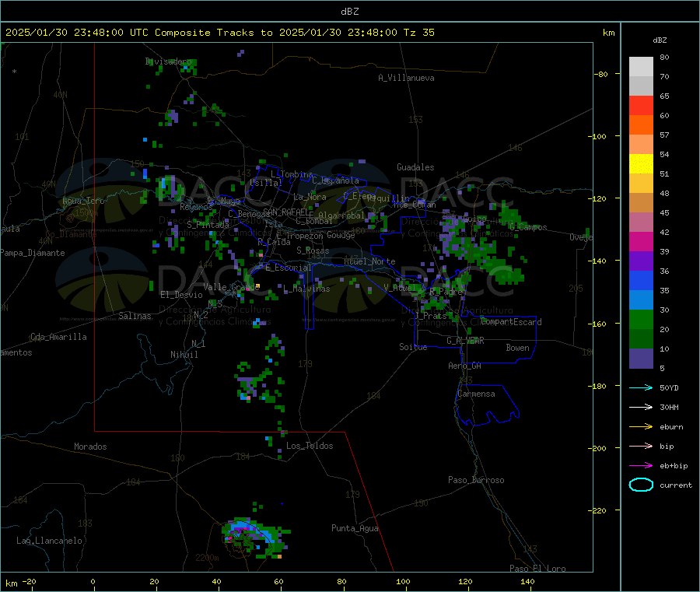
Task: Click the '100' horizontal axis tick label
Action: coord(403,581)
